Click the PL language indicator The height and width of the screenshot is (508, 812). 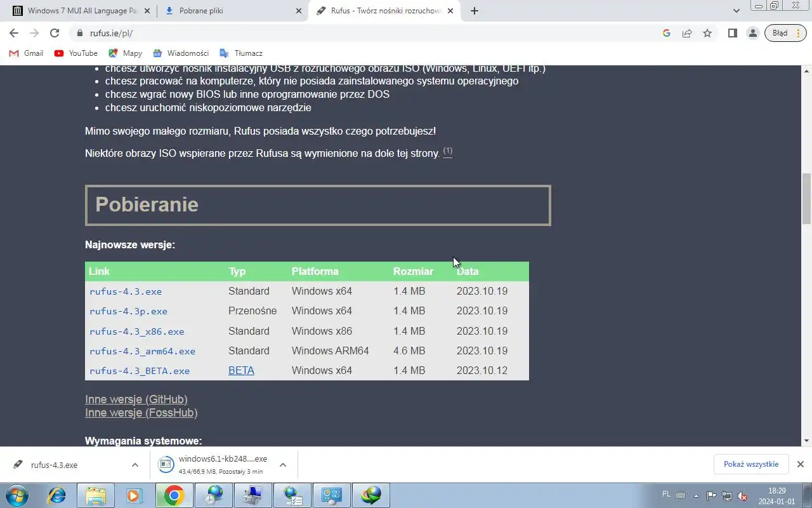[666, 494]
